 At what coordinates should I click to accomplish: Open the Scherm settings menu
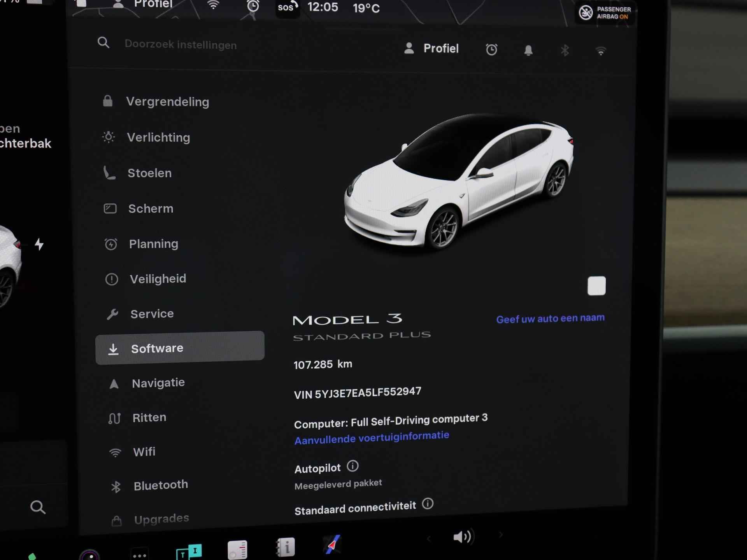click(151, 208)
